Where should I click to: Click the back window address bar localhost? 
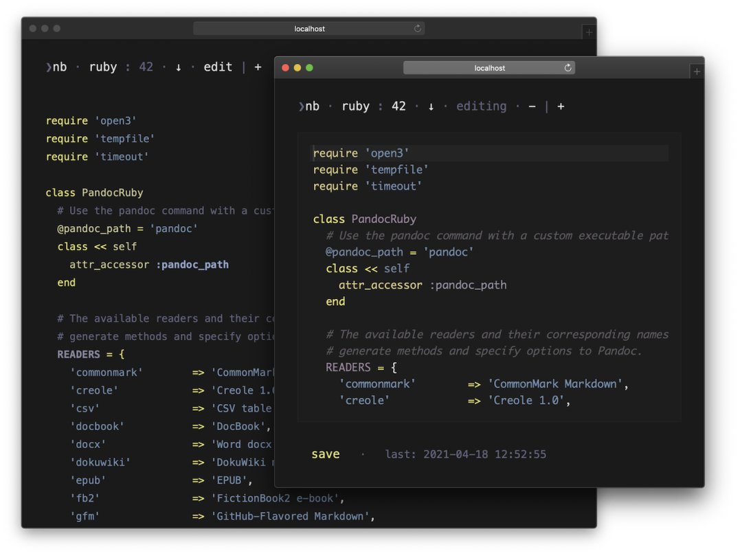[309, 28]
